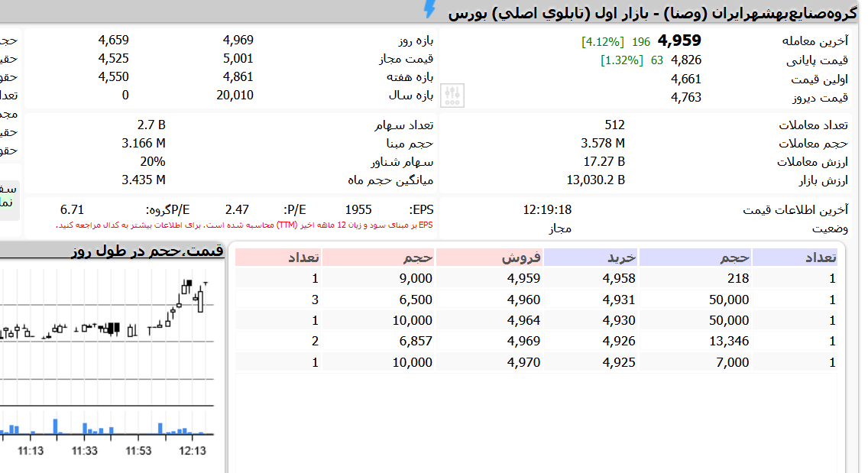Click the week range low value 4,550
The width and height of the screenshot is (868, 473).
(x=114, y=76)
